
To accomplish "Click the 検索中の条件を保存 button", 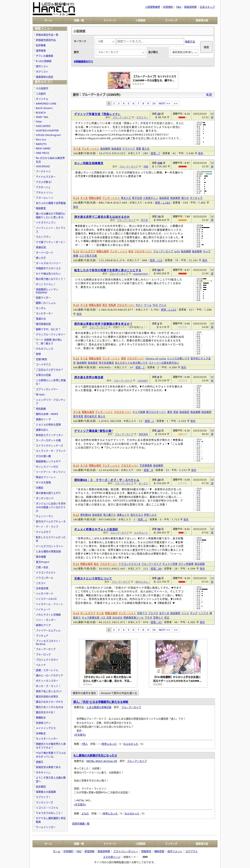I will (84, 693).
